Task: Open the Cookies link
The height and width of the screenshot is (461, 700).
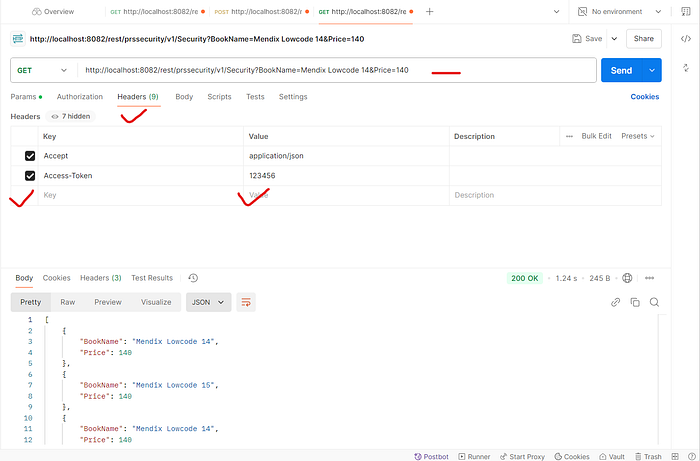Action: [644, 97]
